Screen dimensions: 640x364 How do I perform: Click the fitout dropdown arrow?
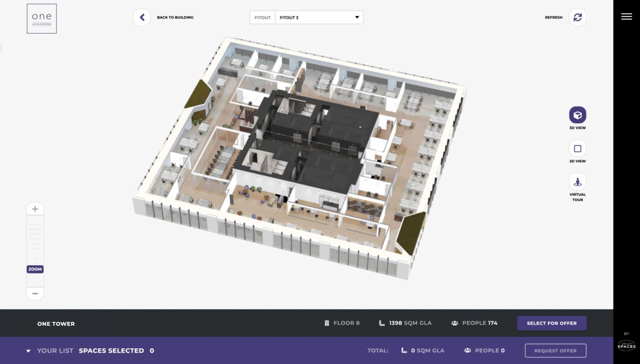click(x=357, y=17)
